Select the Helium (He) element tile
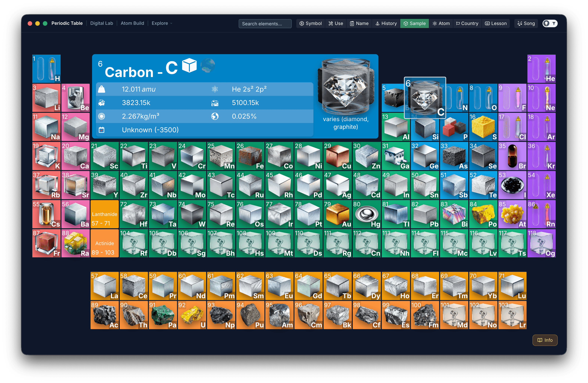This screenshot has width=588, height=383. tap(542, 69)
